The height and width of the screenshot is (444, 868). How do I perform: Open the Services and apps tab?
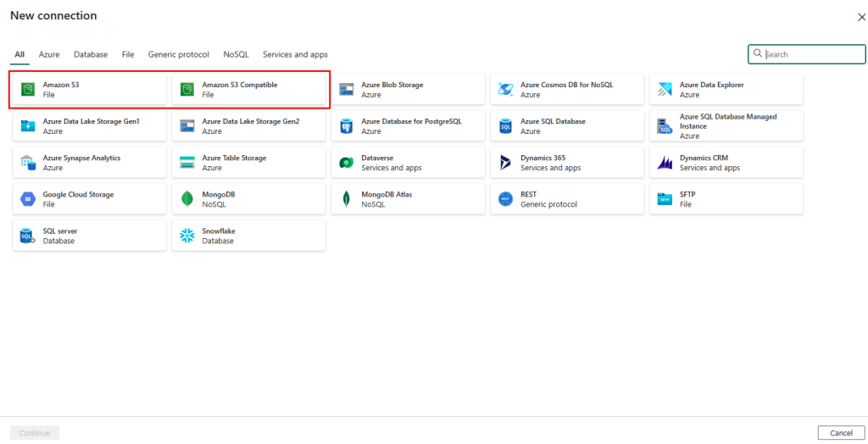[x=295, y=54]
